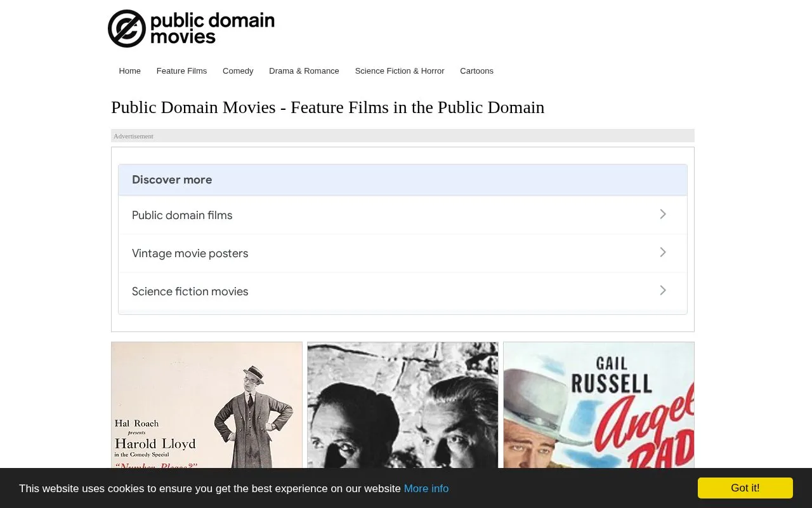
Task: Open Science Fiction & Horror category
Action: [400, 71]
